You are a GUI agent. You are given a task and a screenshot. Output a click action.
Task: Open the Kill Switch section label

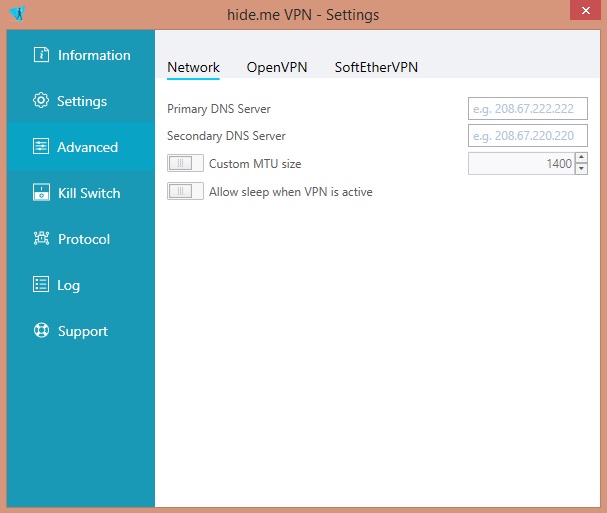[89, 193]
